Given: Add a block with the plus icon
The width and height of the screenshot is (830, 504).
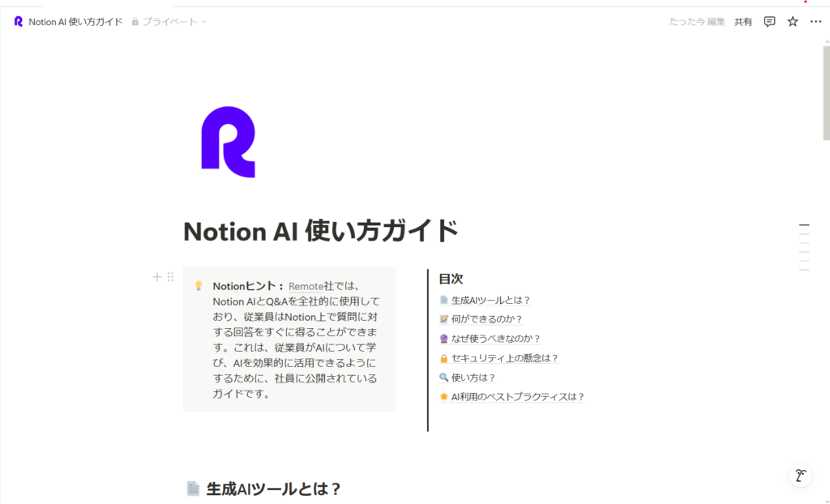Looking at the screenshot, I should click(x=157, y=277).
